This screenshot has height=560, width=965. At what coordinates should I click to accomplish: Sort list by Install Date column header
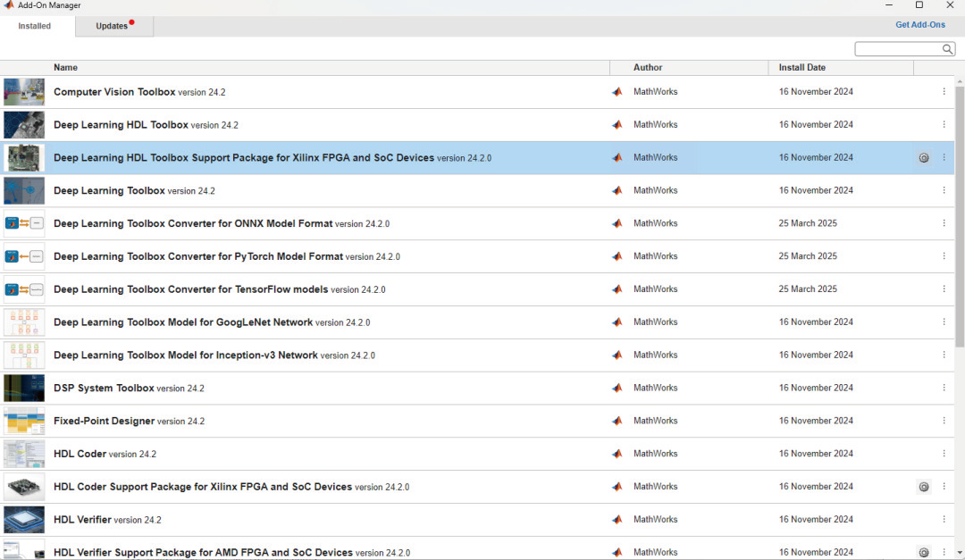pyautogui.click(x=801, y=68)
